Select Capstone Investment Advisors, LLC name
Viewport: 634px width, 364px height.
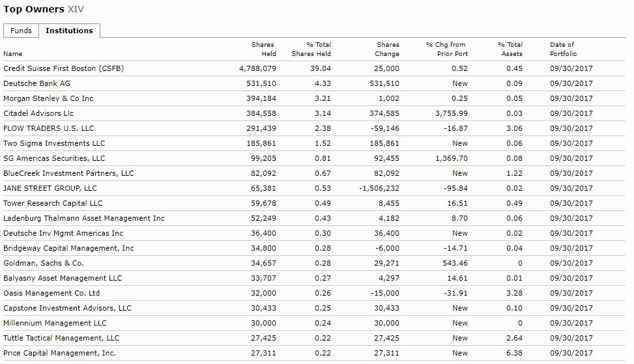point(67,308)
